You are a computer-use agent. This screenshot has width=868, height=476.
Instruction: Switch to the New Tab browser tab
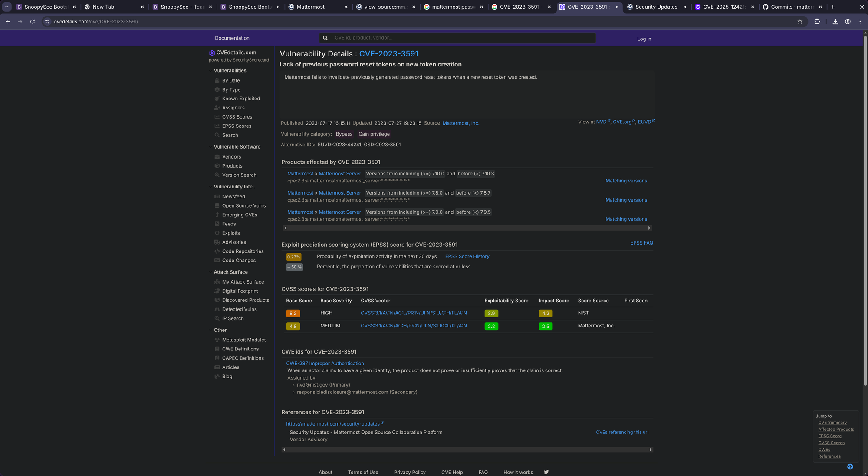114,7
